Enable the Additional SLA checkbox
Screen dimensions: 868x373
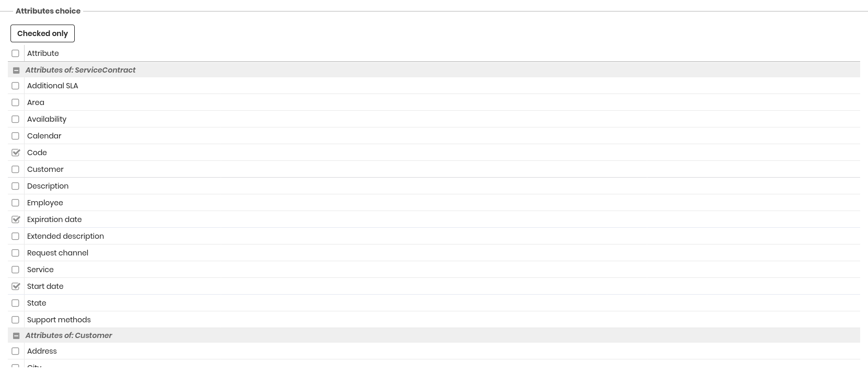16,86
